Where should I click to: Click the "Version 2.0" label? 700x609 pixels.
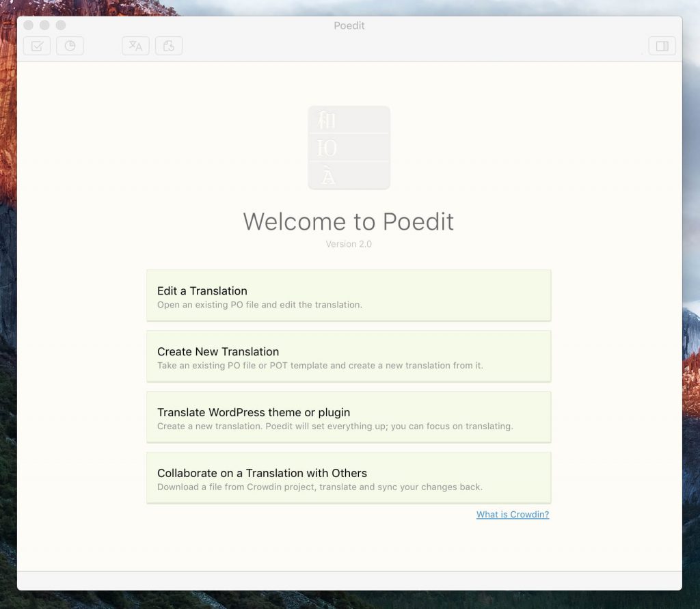click(349, 244)
